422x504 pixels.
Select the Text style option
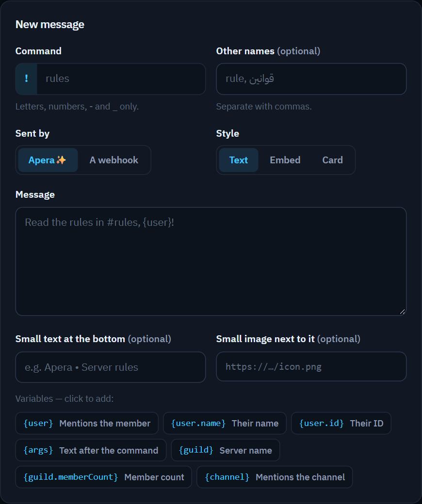pyautogui.click(x=239, y=160)
